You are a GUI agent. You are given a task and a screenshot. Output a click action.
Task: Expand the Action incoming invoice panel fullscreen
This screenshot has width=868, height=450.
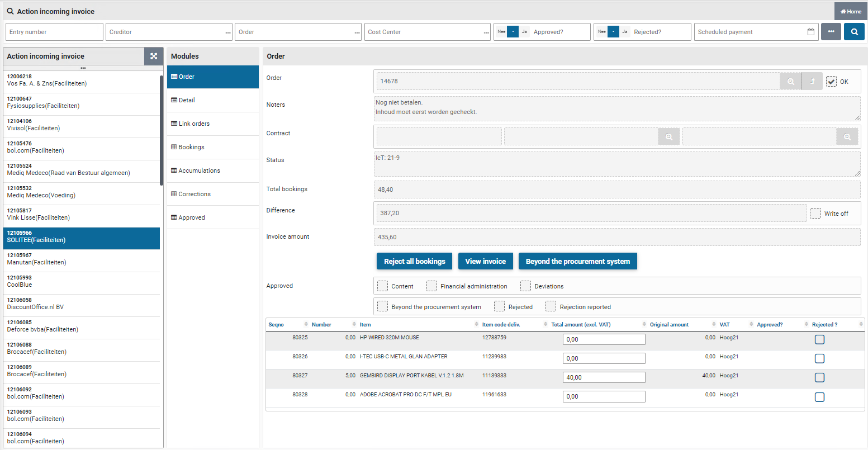[x=154, y=56]
